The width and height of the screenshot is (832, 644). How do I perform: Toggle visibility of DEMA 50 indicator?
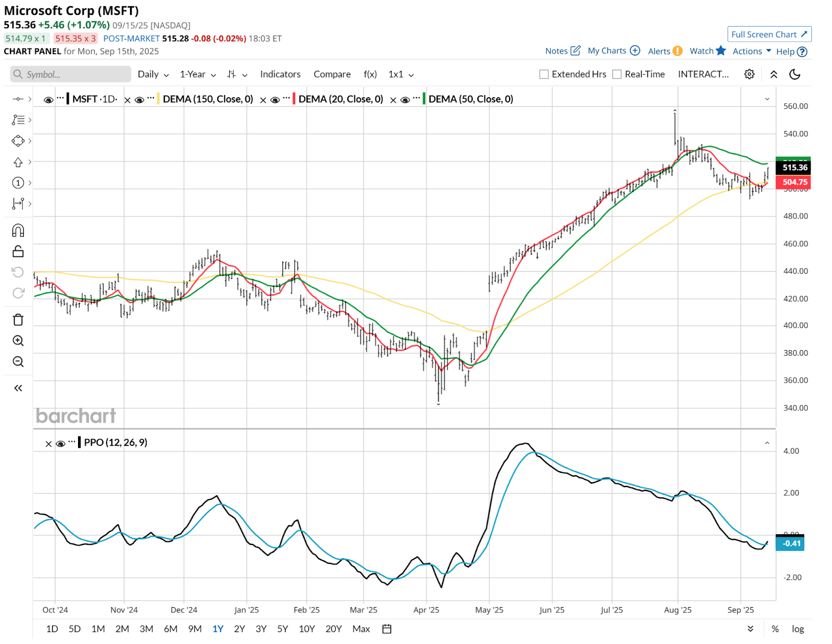pyautogui.click(x=405, y=100)
